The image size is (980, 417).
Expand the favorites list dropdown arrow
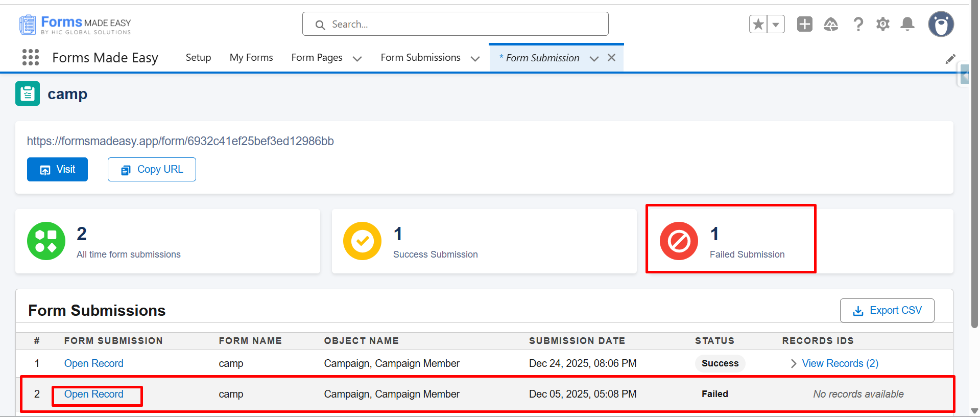click(x=776, y=24)
